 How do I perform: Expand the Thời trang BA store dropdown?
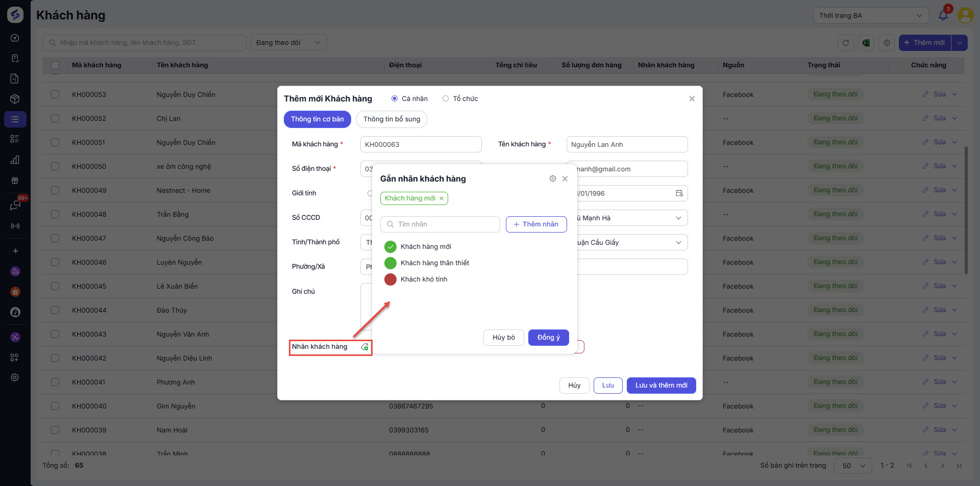870,15
